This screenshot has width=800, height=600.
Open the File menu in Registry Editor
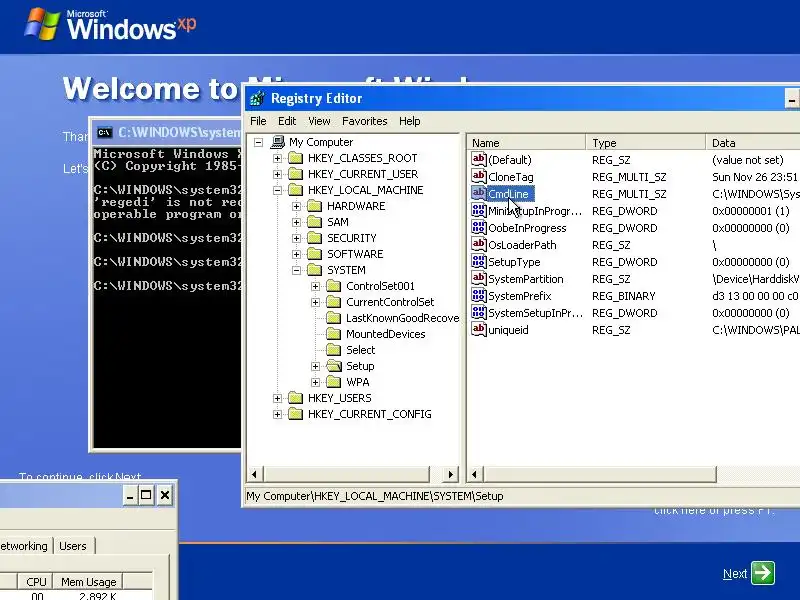258,121
